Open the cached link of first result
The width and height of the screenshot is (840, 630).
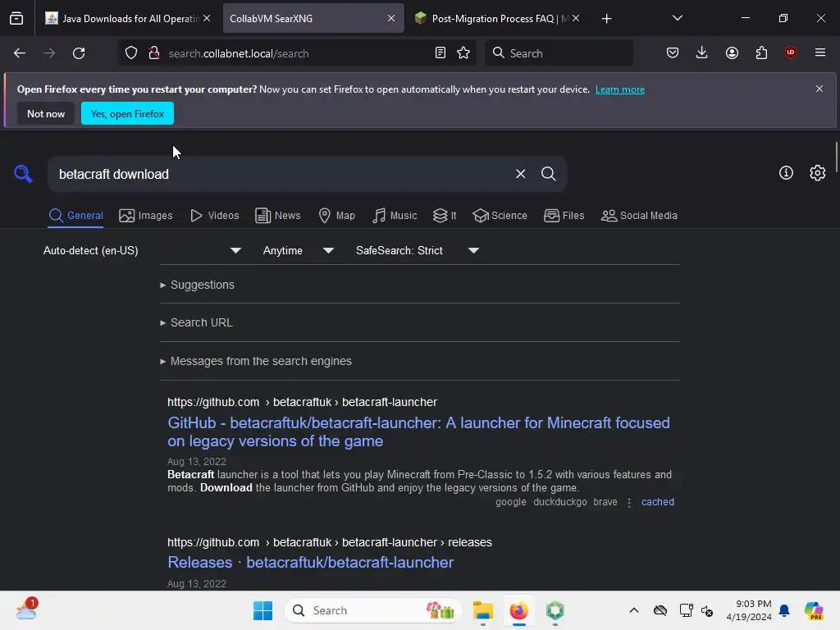point(657,502)
